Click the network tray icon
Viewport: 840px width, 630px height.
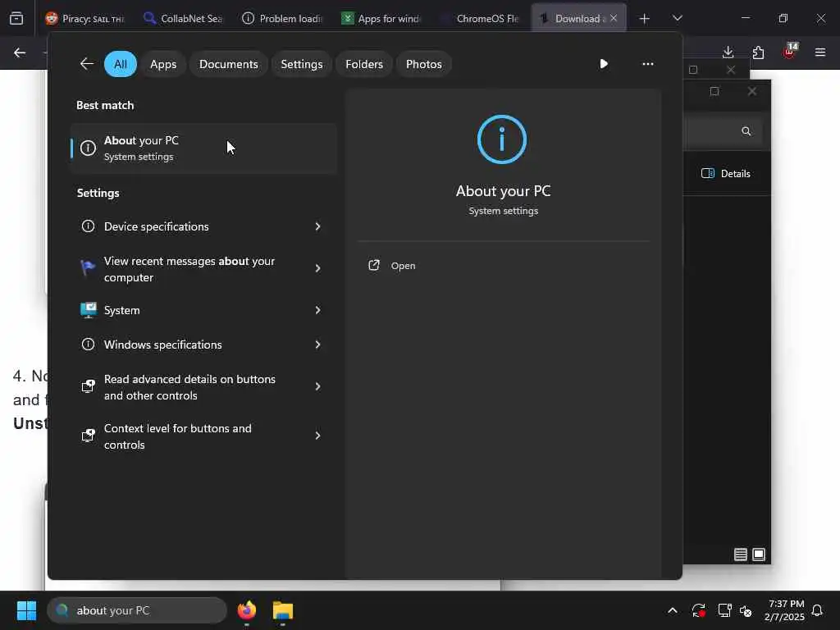pos(724,610)
